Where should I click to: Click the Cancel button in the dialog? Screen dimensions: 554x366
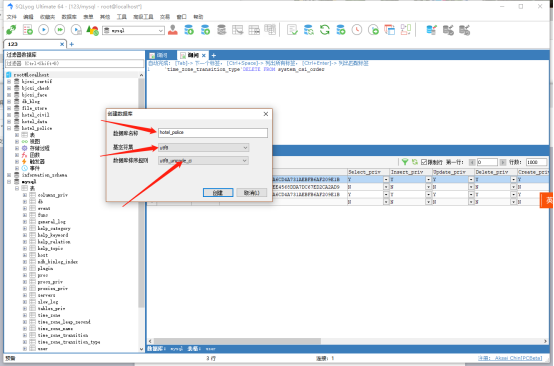coord(252,193)
